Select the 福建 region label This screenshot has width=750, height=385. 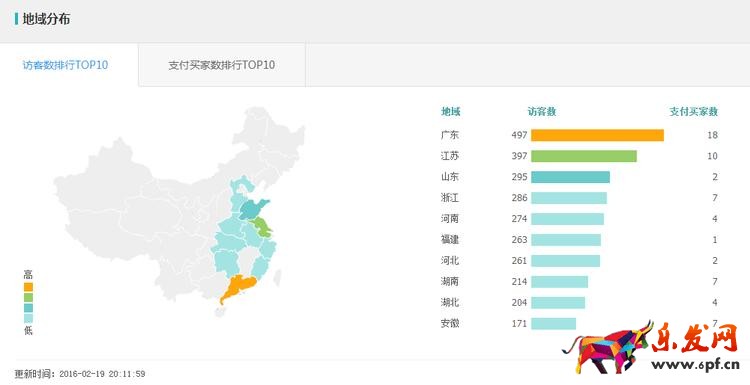coord(450,240)
